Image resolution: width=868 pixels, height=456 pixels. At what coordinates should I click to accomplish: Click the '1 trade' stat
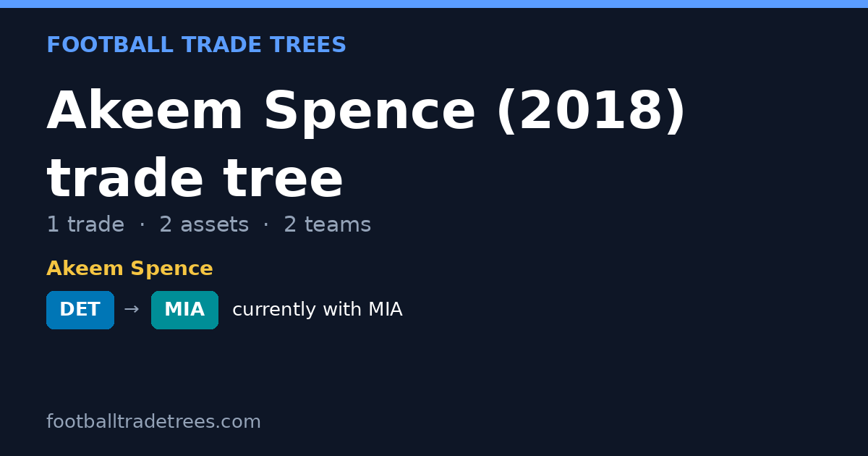(85, 225)
